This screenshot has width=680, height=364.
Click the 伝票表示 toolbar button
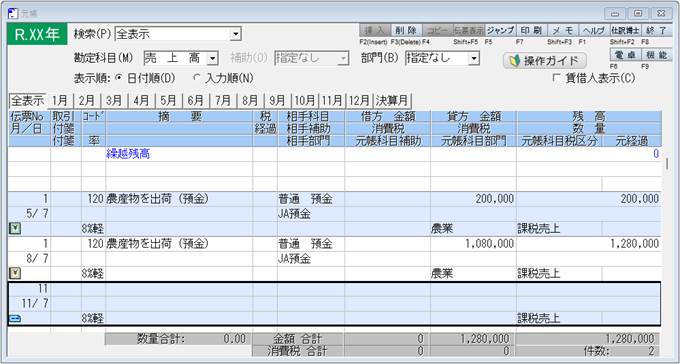click(x=468, y=30)
